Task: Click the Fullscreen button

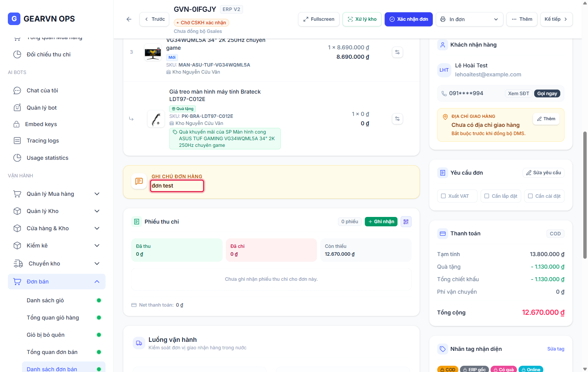Action: click(319, 19)
